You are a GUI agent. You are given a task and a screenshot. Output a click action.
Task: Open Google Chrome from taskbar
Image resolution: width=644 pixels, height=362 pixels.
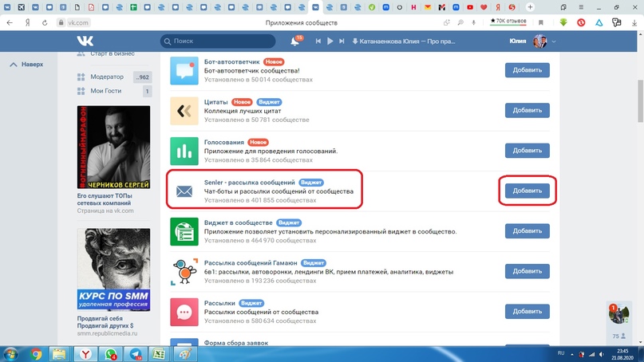[x=36, y=354]
